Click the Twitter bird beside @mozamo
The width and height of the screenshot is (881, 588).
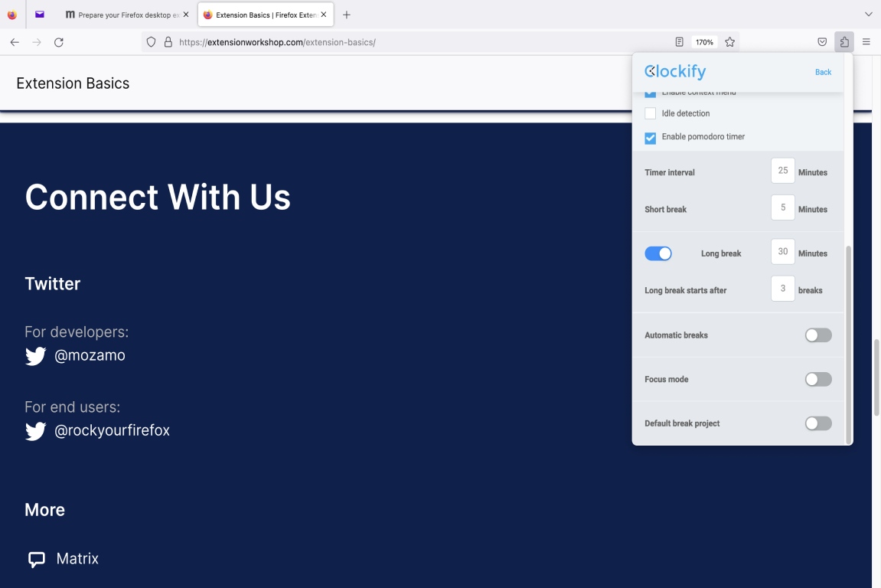pyautogui.click(x=35, y=356)
